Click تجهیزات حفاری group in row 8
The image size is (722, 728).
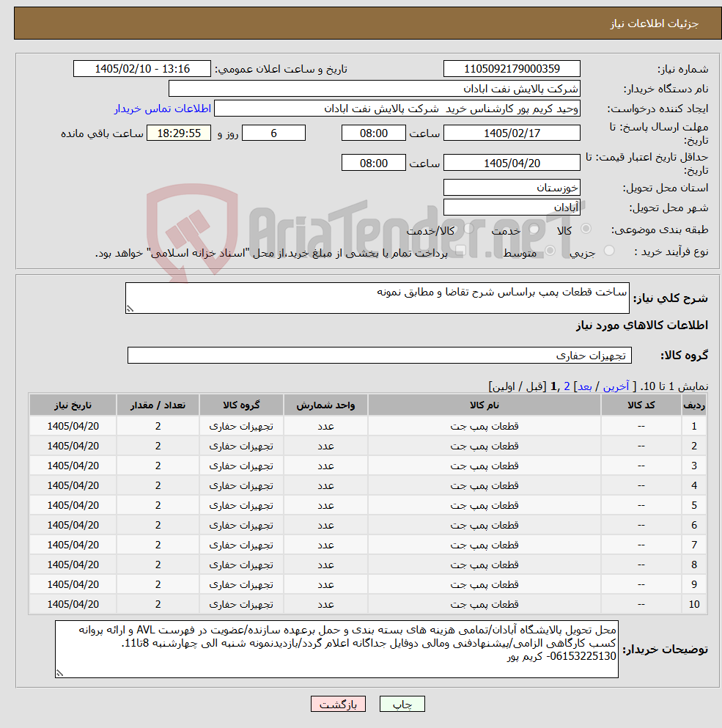(241, 565)
